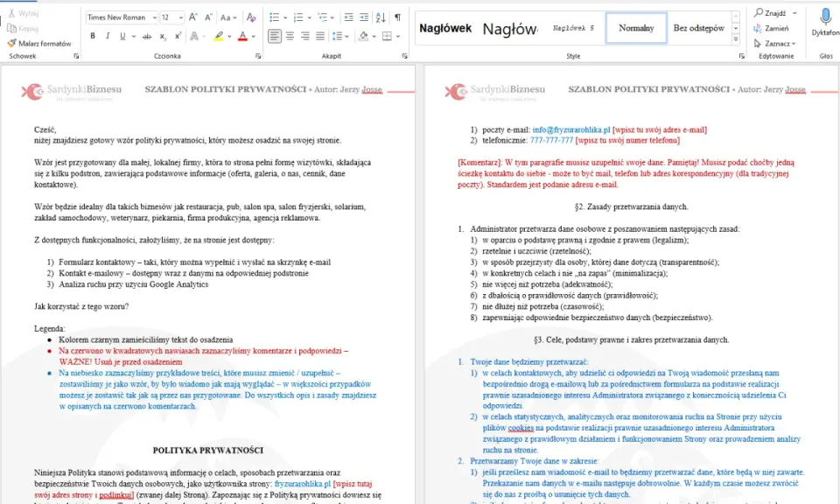This screenshot has height=504, width=840.
Task: Open the font color dropdown arrow
Action: [x=254, y=37]
